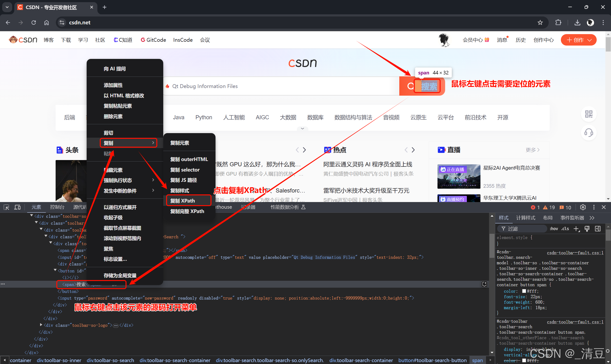Choose 复制 XPath from submenu
Viewport: 611px width, 364px height.
tap(189, 200)
